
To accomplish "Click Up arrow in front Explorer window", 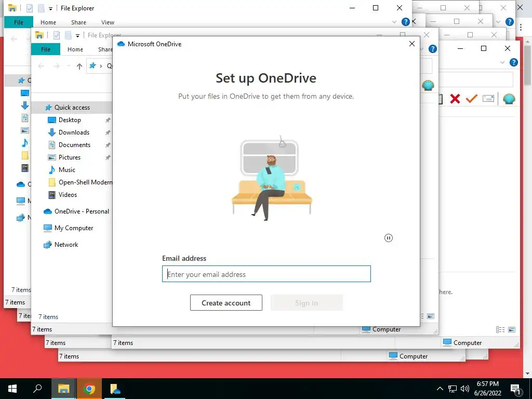I will pyautogui.click(x=79, y=66).
